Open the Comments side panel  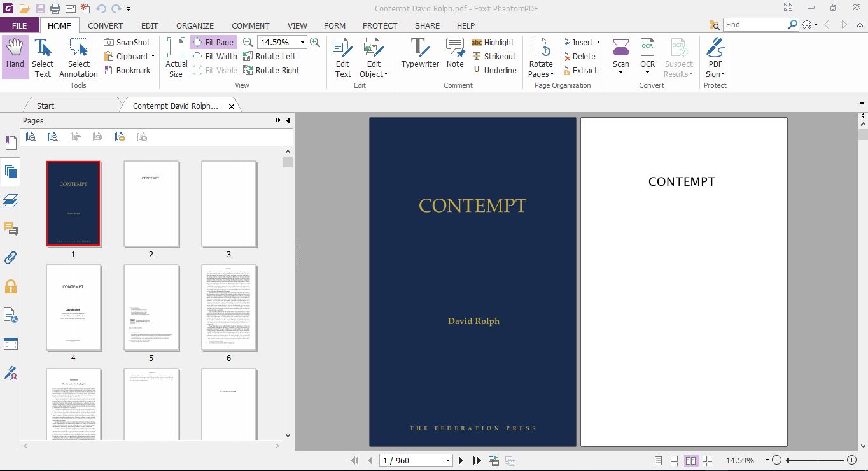(10, 229)
